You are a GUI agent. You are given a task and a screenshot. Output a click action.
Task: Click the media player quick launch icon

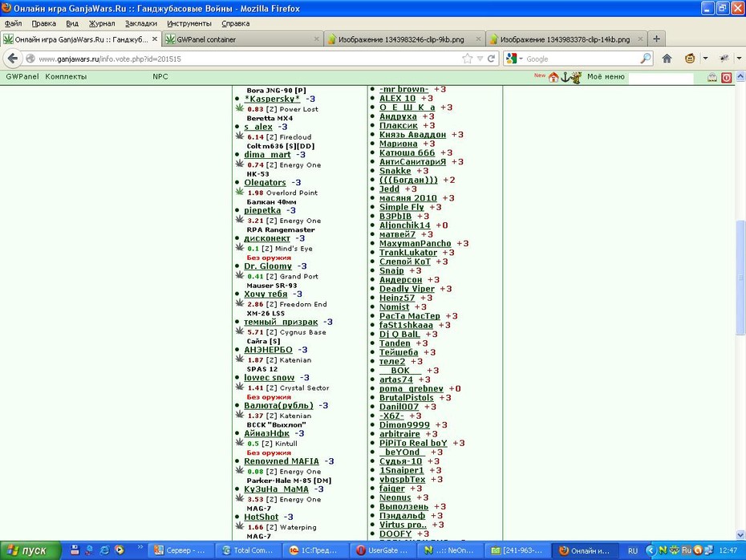[120, 550]
